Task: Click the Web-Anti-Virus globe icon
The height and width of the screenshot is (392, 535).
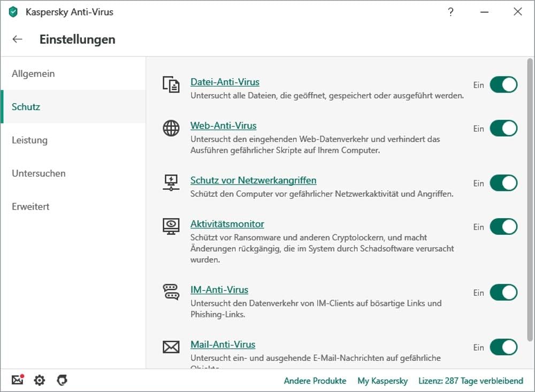Action: click(171, 128)
